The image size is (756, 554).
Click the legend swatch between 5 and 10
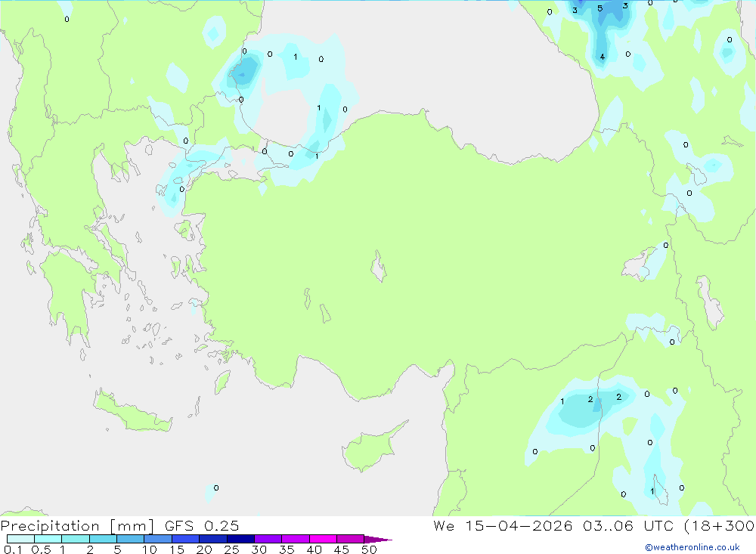coord(130,539)
